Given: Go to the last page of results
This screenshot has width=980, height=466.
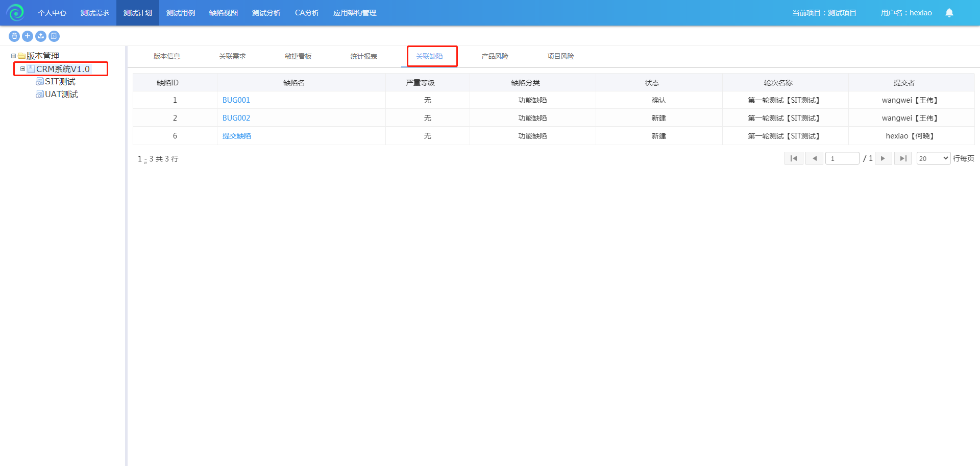Looking at the screenshot, I should point(902,158).
